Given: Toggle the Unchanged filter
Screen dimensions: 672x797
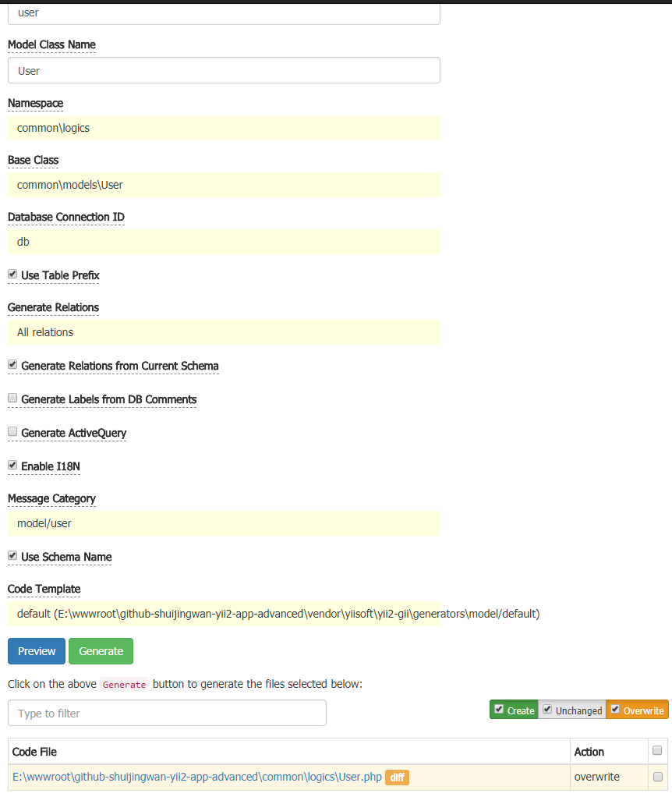Looking at the screenshot, I should [572, 710].
